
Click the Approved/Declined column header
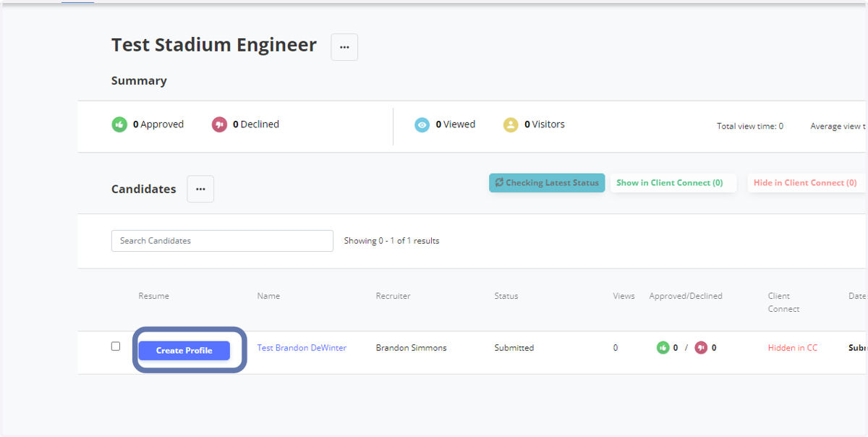686,296
